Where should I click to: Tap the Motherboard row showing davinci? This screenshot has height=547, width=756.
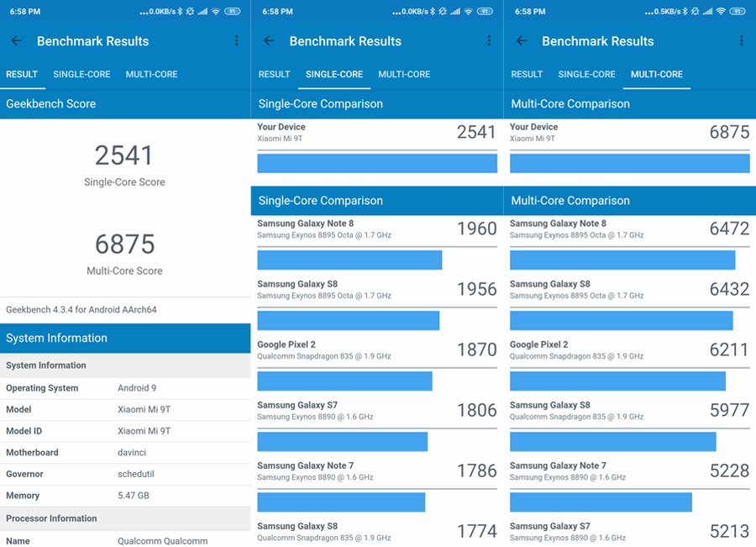pyautogui.click(x=125, y=452)
